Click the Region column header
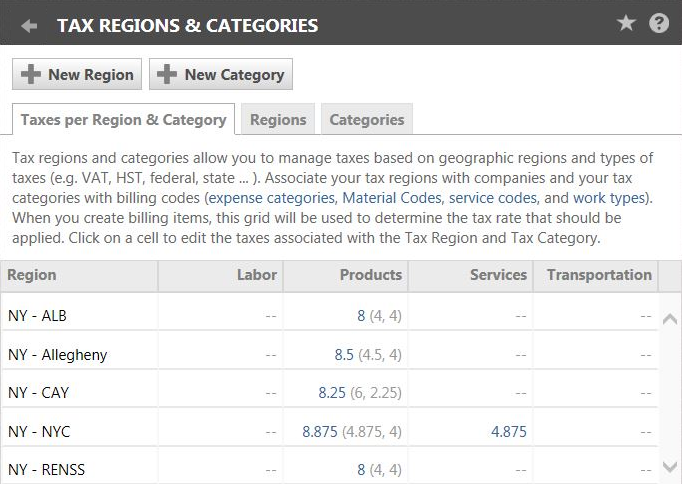This screenshot has width=682, height=484. click(x=33, y=275)
